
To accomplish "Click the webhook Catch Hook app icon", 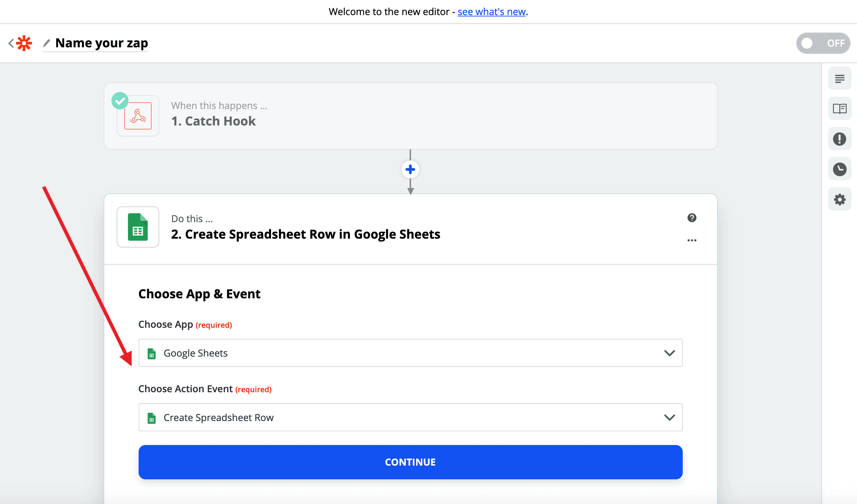I will [138, 116].
